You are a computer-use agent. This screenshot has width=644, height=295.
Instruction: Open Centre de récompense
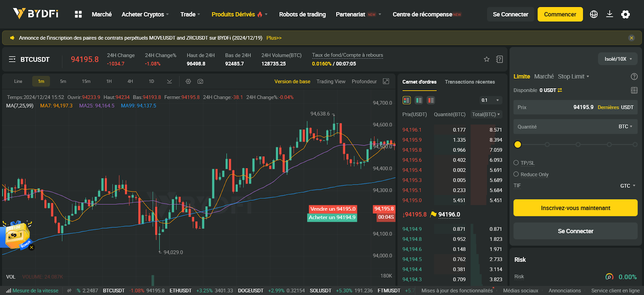click(x=427, y=15)
